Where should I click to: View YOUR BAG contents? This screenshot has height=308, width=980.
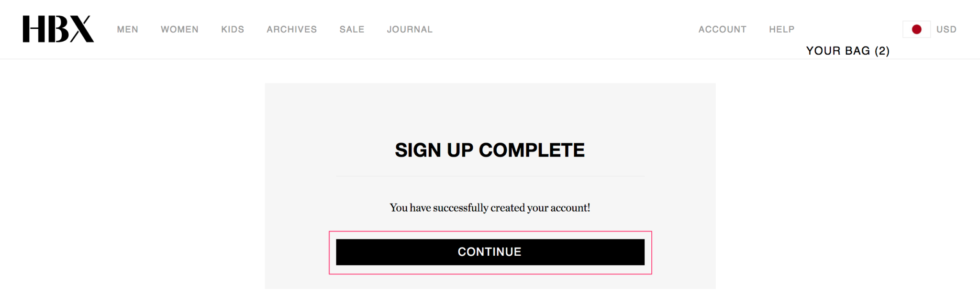tap(838, 51)
